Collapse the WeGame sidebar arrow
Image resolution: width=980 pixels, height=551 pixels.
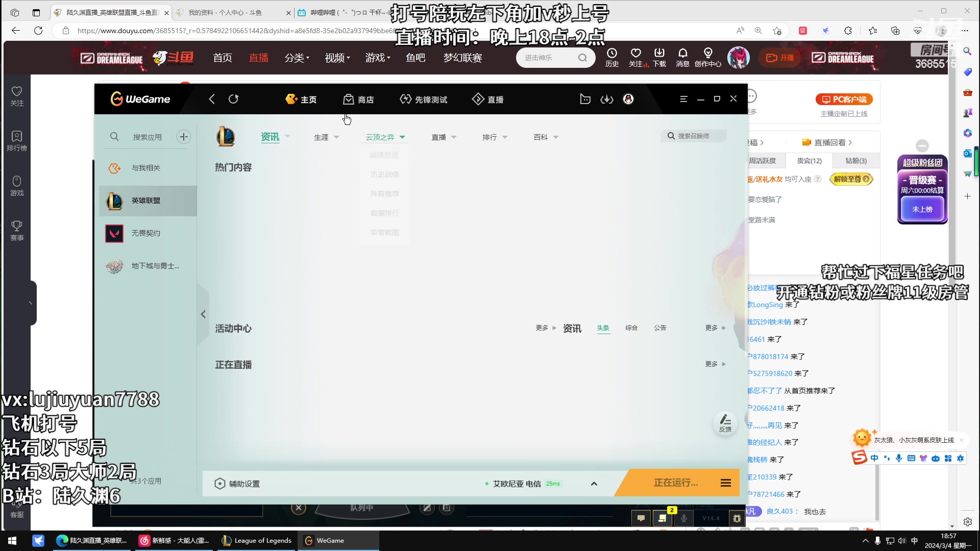[203, 314]
